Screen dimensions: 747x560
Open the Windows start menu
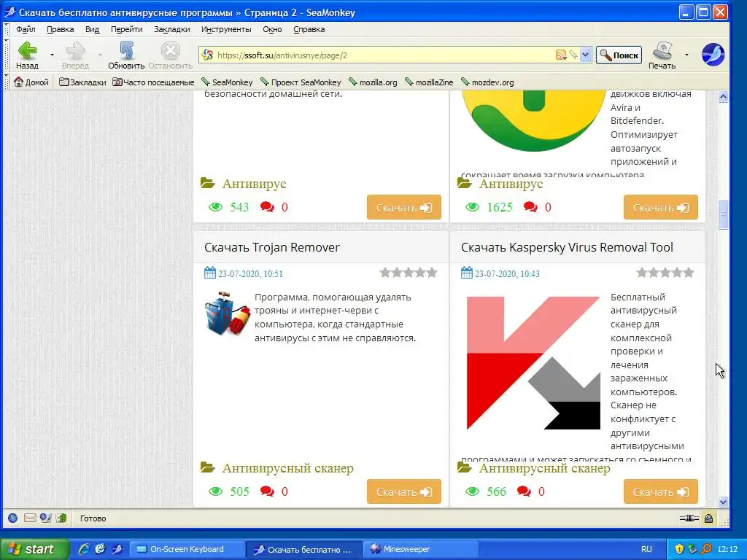(x=34, y=549)
